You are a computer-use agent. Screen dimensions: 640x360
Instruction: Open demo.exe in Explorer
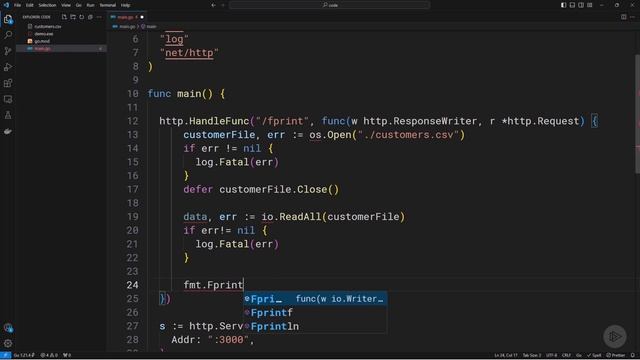[43, 34]
